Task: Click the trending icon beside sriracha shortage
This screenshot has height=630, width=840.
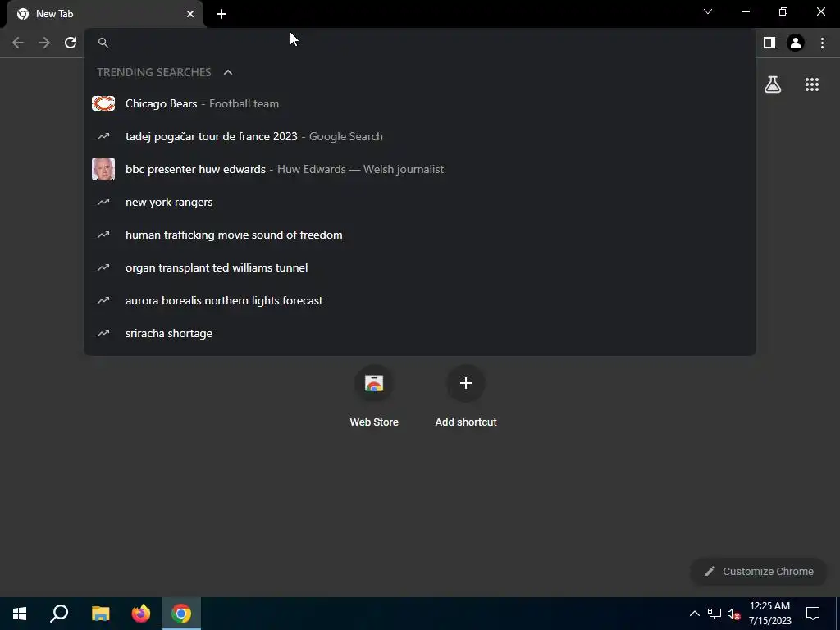Action: point(103,333)
